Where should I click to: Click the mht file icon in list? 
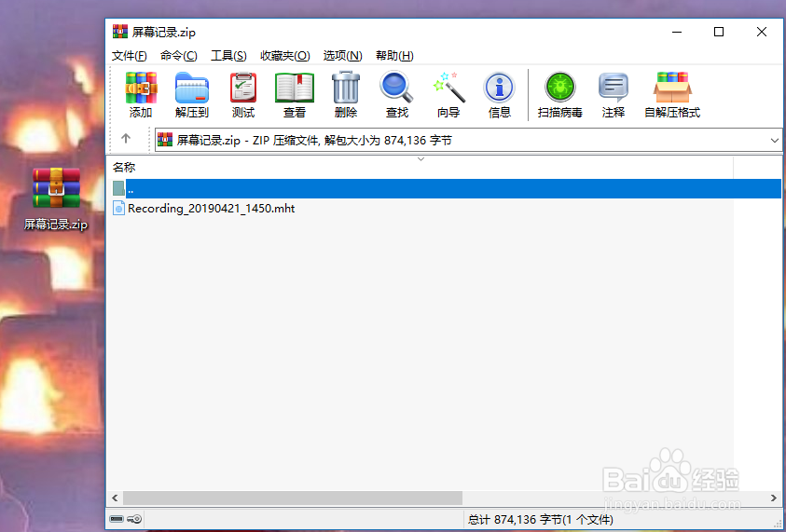coord(118,208)
